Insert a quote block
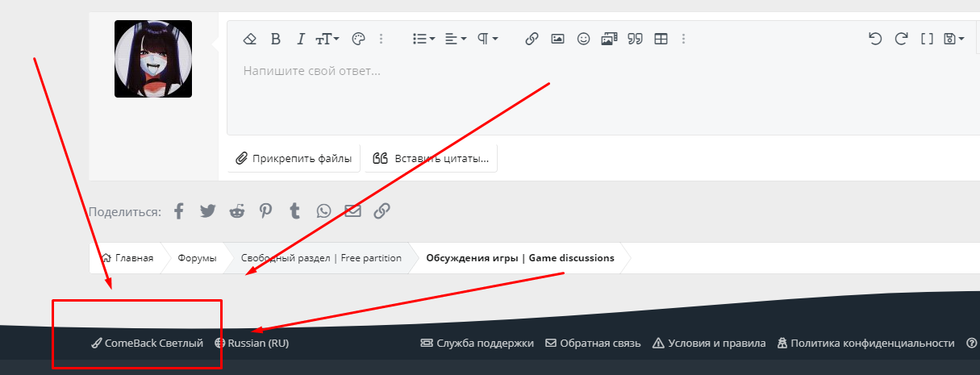Viewport: 980px width, 375px height. 635,39
